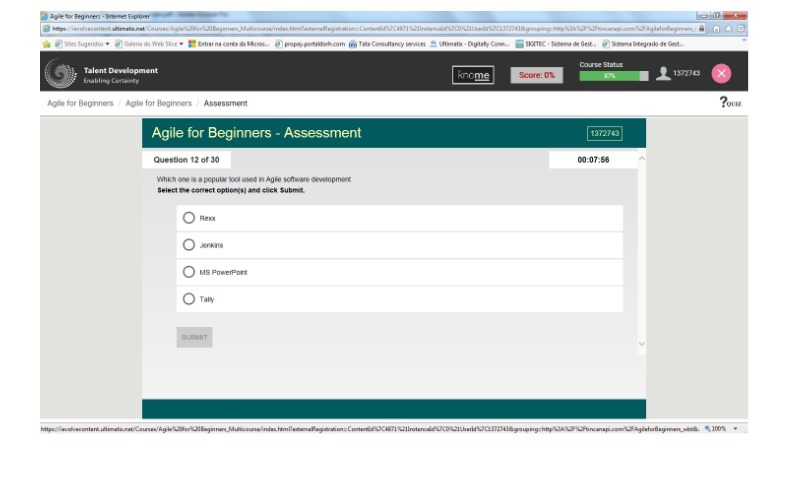The image size is (789, 496).
Task: Close the course with the pink X button
Action: pos(721,73)
